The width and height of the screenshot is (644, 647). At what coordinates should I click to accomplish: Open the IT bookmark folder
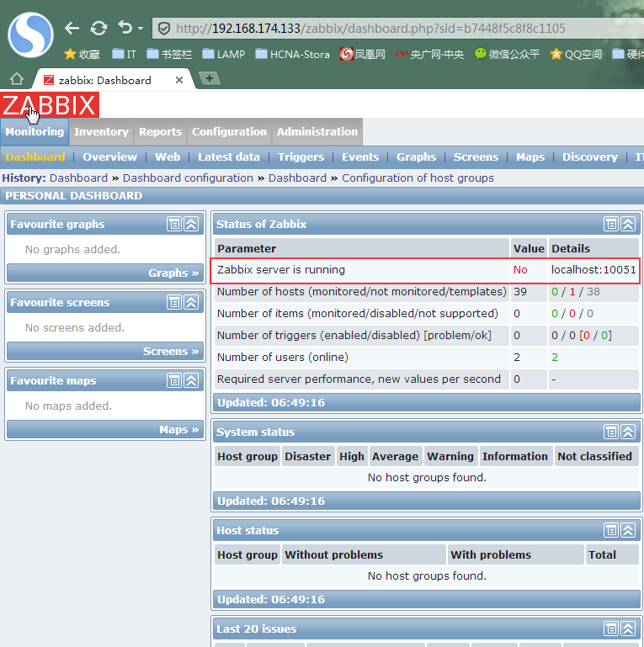pos(124,54)
